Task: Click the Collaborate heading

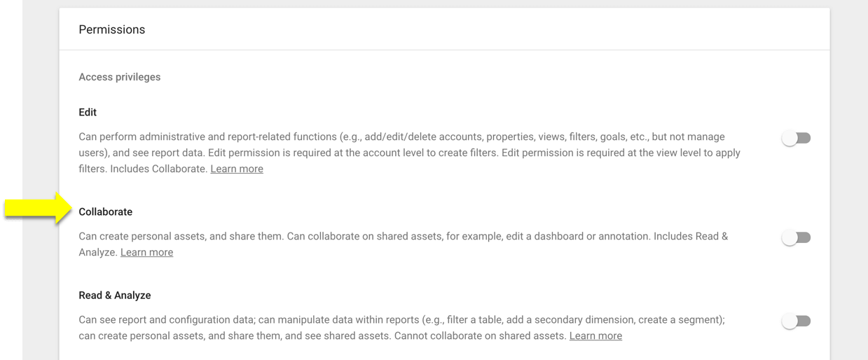Action: tap(106, 212)
